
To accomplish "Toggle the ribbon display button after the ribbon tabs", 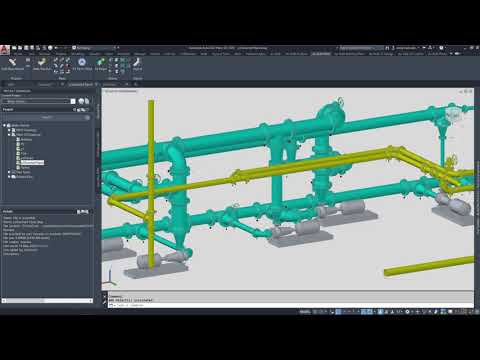I will point(458,53).
